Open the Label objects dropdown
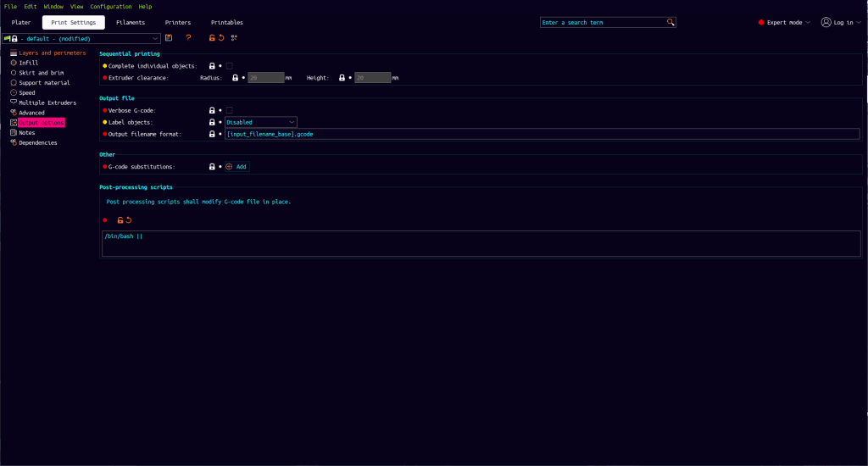 click(x=261, y=122)
